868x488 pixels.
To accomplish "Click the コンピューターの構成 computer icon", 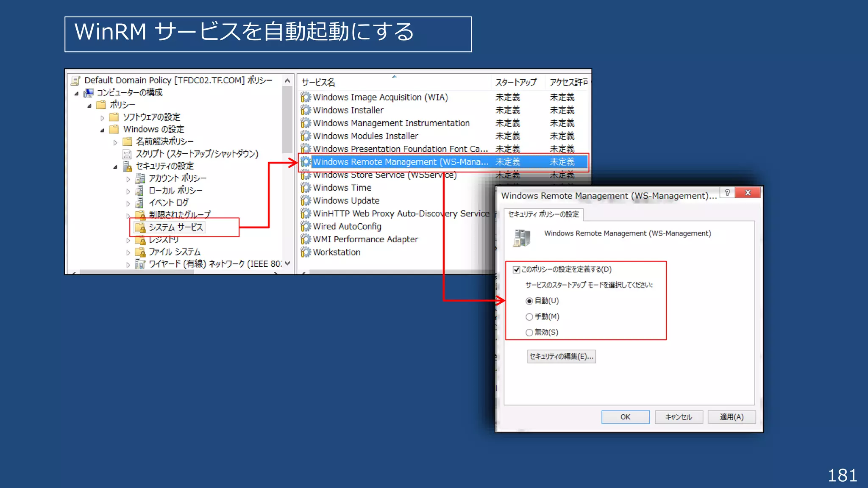I will (x=89, y=93).
